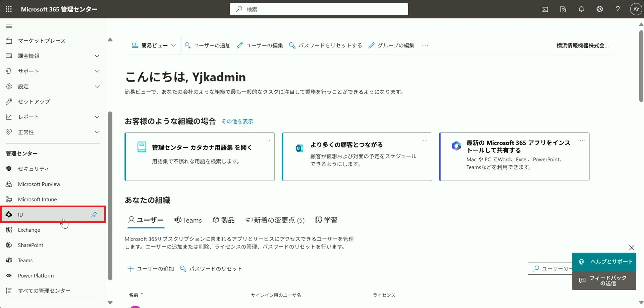Pin the ID item with pin icon
This screenshot has width=644, height=308.
[94, 215]
